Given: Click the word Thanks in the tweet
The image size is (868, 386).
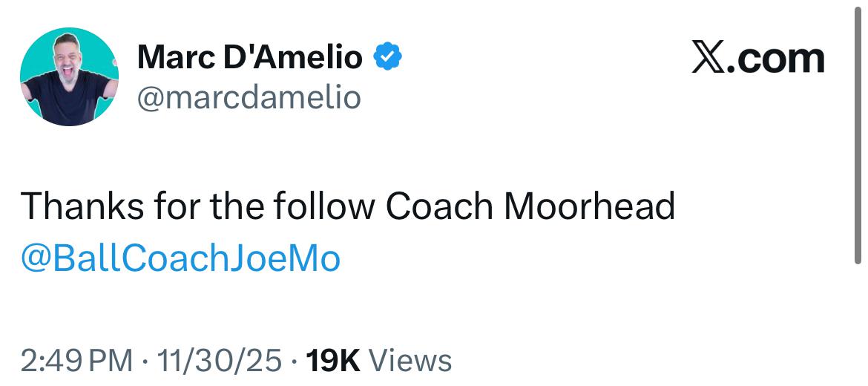Looking at the screenshot, I should coord(82,206).
